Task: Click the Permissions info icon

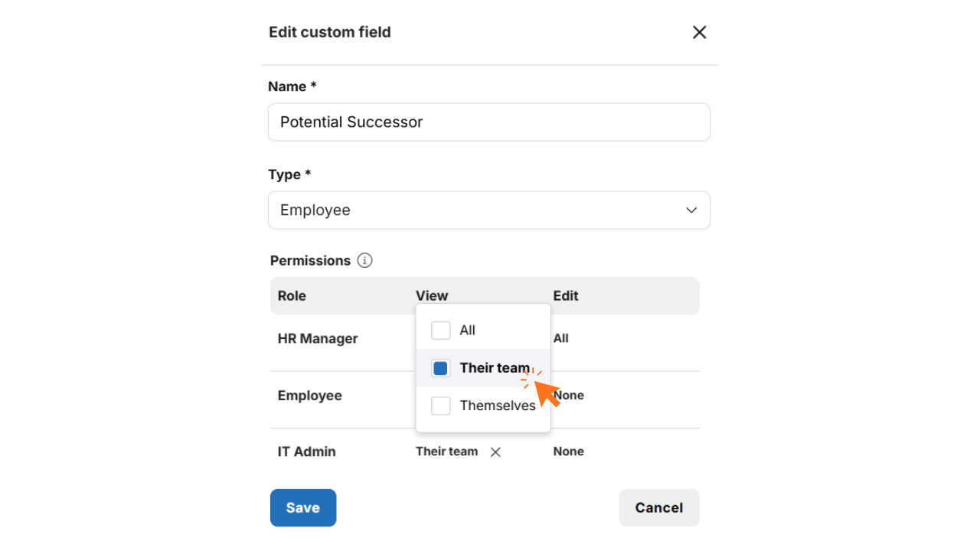Action: click(x=365, y=261)
